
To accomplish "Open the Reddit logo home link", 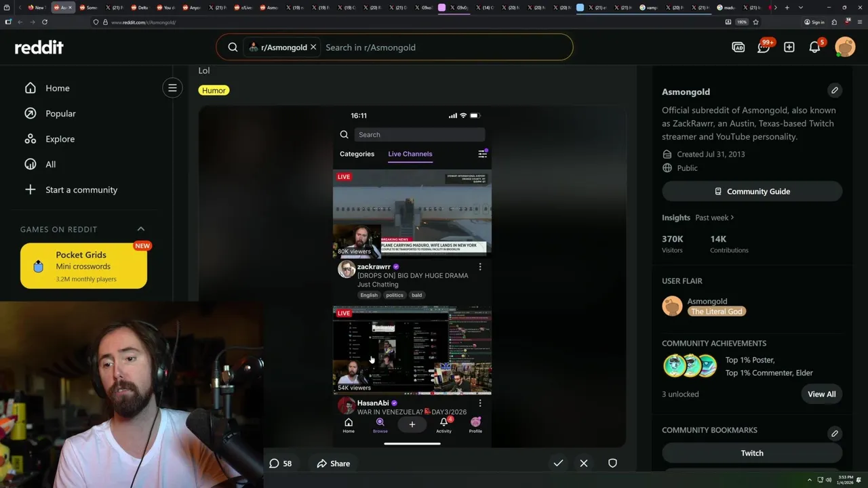I will click(x=39, y=47).
